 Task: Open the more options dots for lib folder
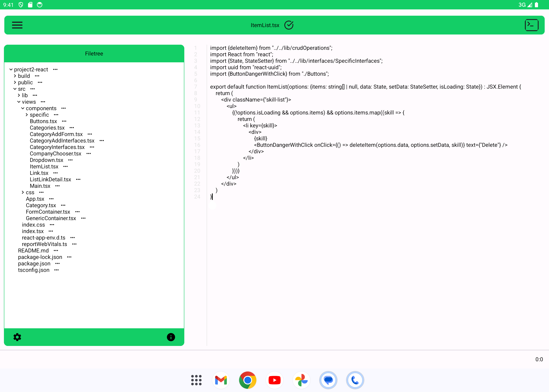pos(35,95)
